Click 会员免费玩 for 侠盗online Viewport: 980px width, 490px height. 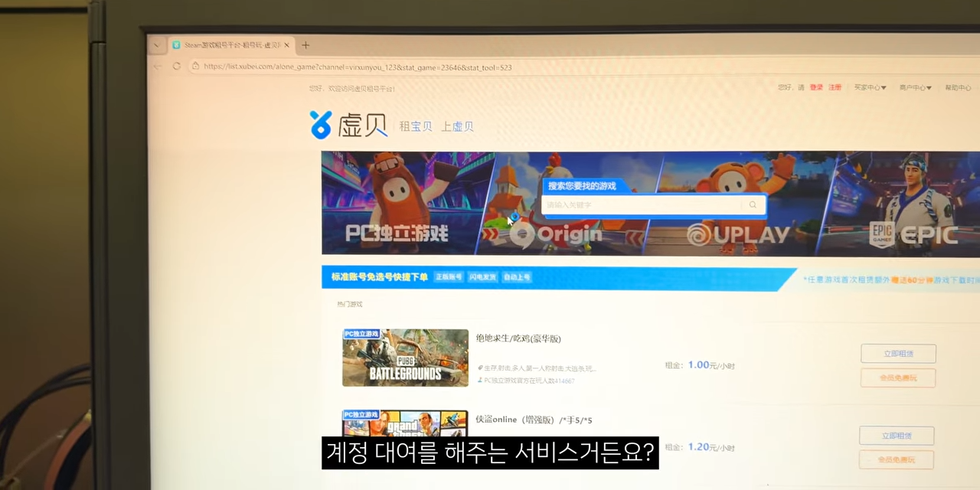[x=897, y=459]
